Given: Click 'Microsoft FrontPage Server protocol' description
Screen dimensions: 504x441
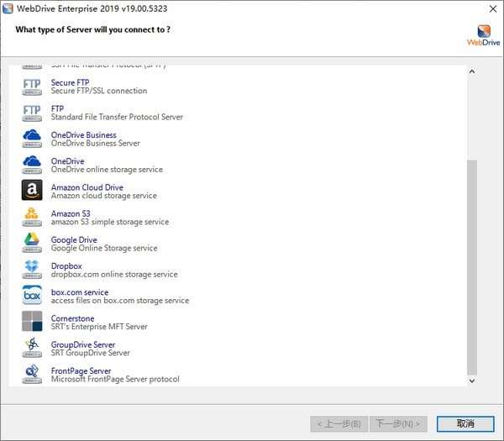Looking at the screenshot, I should click(x=115, y=379).
